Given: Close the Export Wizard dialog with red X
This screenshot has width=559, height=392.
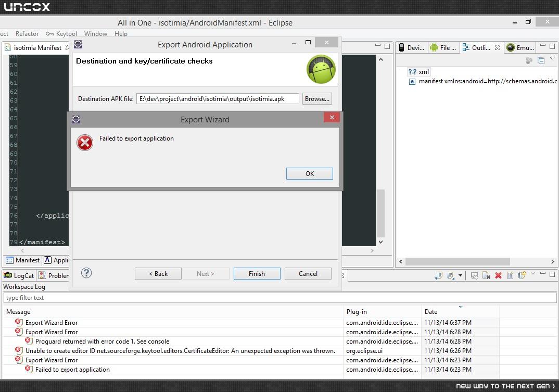Looking at the screenshot, I should (332, 117).
